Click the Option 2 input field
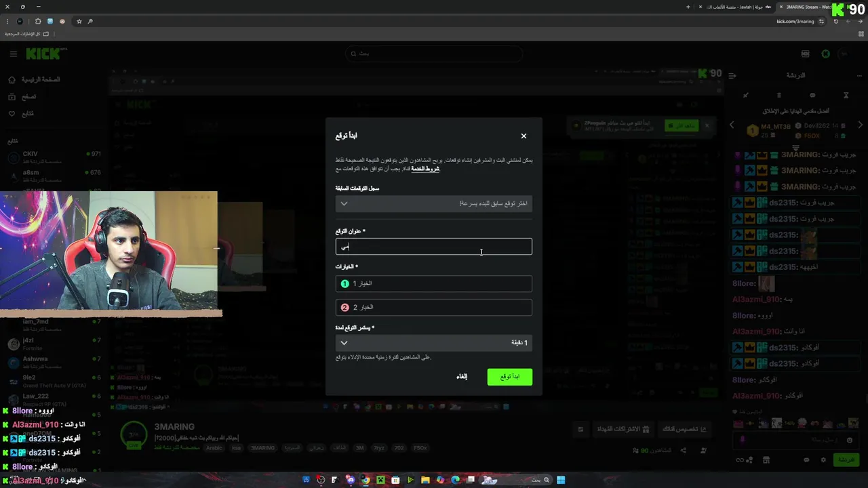Image resolution: width=868 pixels, height=488 pixels. tap(433, 307)
